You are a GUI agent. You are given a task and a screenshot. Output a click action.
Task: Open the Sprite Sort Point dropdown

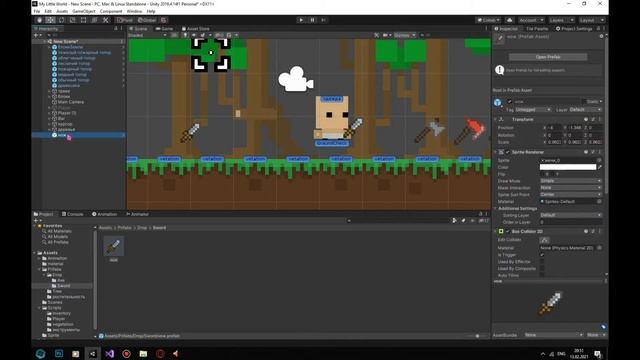click(571, 195)
